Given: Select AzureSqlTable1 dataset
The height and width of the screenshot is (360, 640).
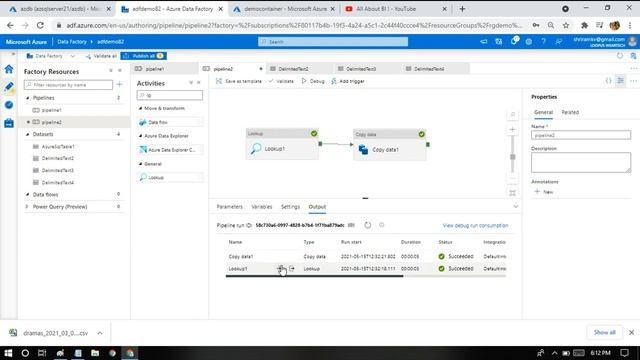Looking at the screenshot, I should coord(58,147).
